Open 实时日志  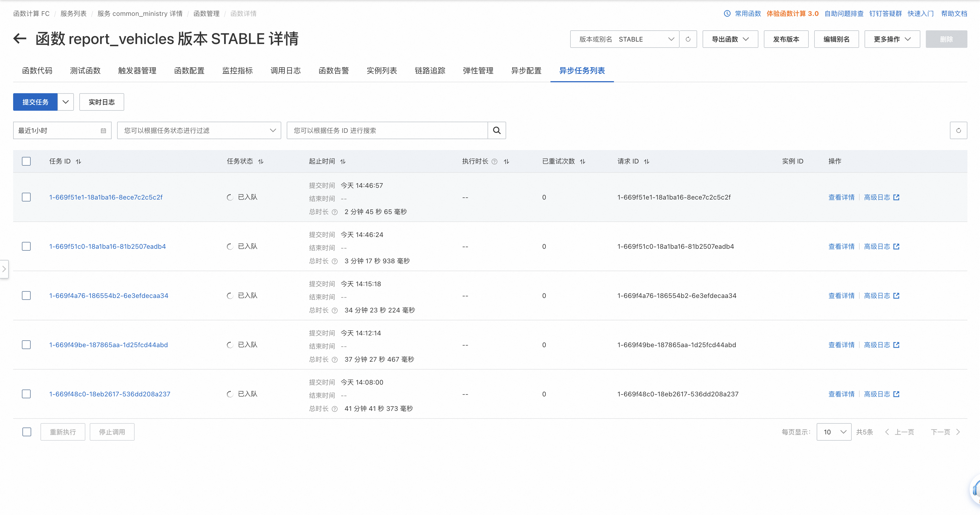pyautogui.click(x=102, y=102)
